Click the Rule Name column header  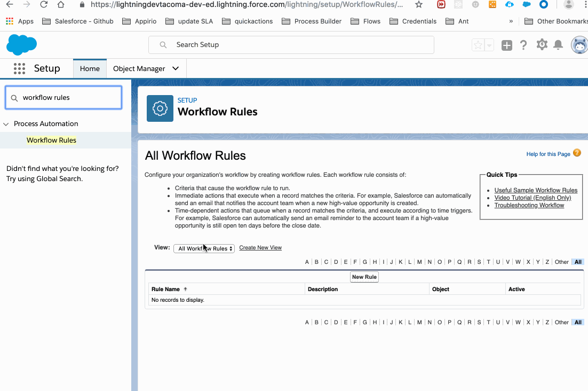[x=165, y=290]
